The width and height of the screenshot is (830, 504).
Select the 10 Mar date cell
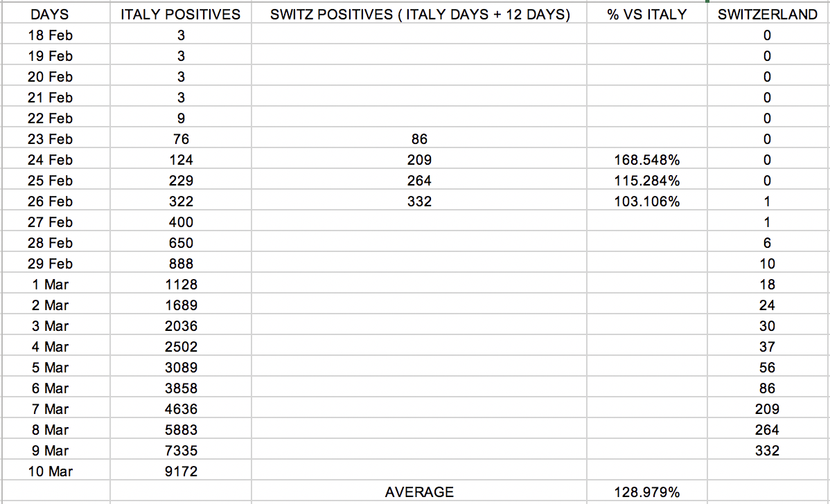pos(50,471)
